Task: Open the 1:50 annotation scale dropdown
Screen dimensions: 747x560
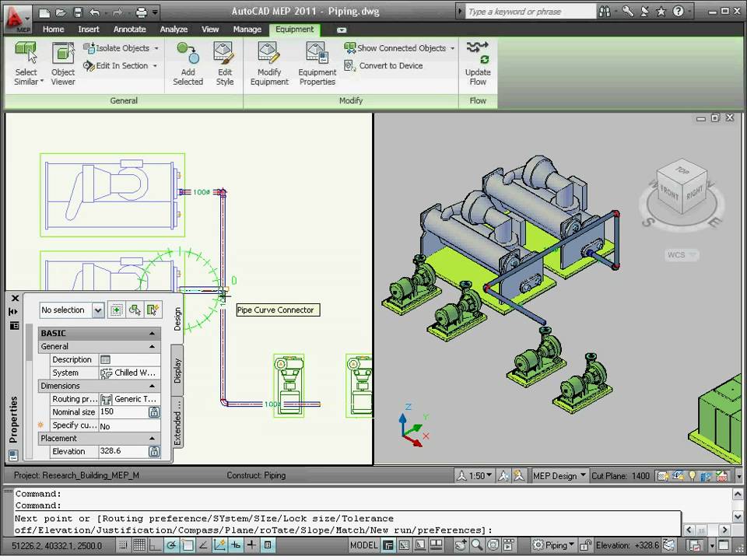Action: pyautogui.click(x=480, y=476)
